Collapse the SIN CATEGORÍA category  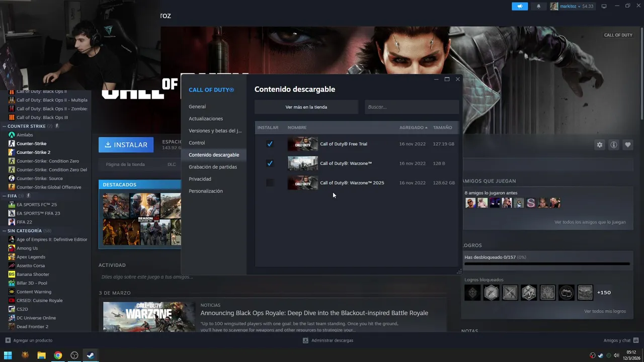click(x=5, y=231)
